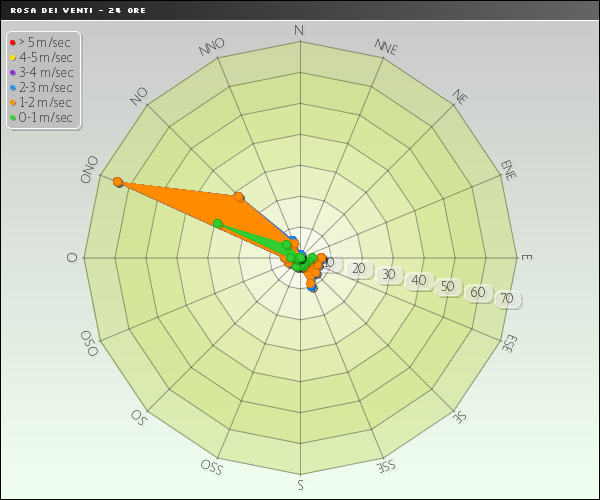
Task: Click the 20 radial scale label
Action: click(x=359, y=269)
